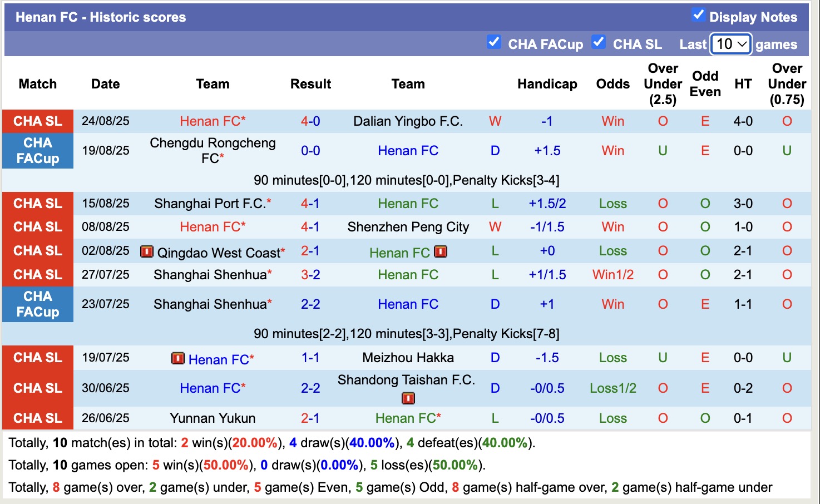Open the Chengdu Rongcheng FC team page
Screen dimensions: 820x504
212,150
